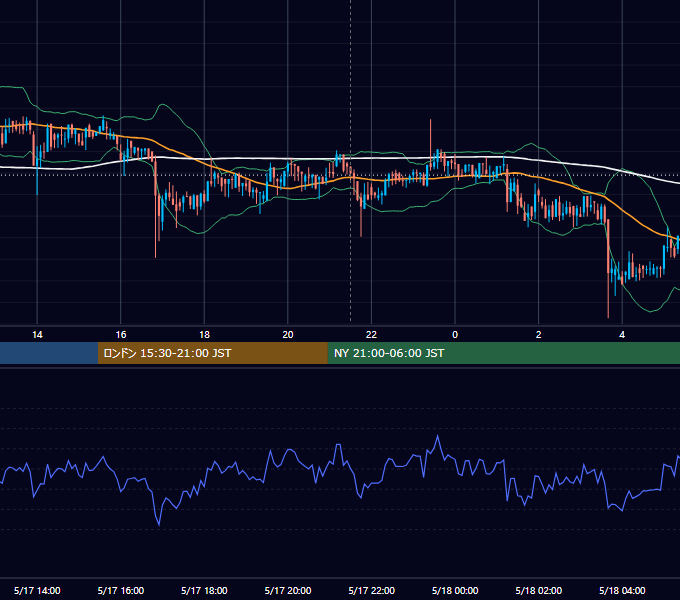680x600 pixels.
Task: Click hour label 4 on price chart axis
Action: [622, 335]
